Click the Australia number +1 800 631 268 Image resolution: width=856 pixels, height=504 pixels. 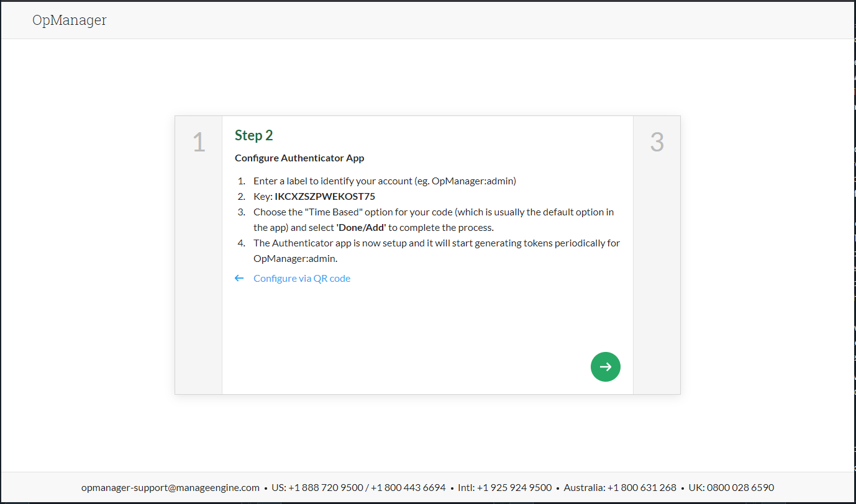click(x=642, y=488)
